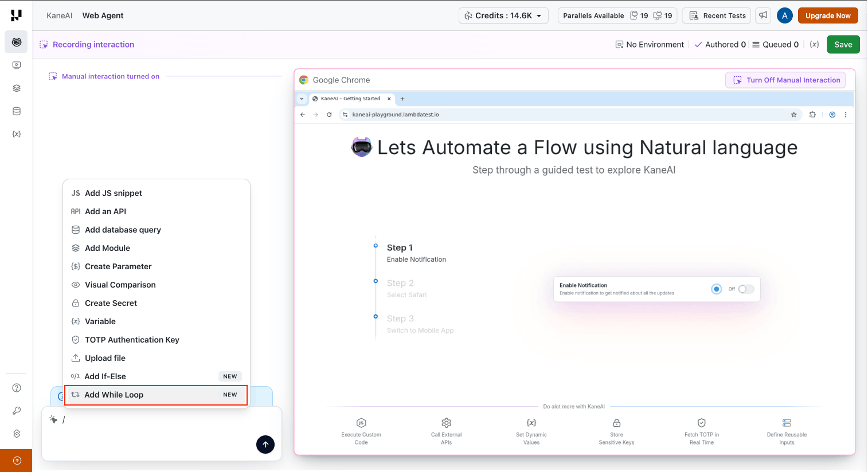Viewport: 868px width, 472px height.
Task: Open the No Environment selector
Action: (649, 45)
